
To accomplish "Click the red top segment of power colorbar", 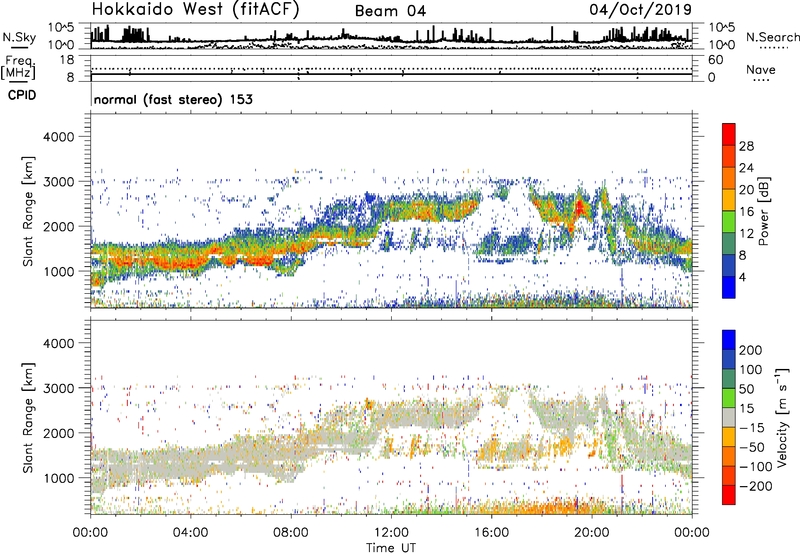I will (x=729, y=134).
